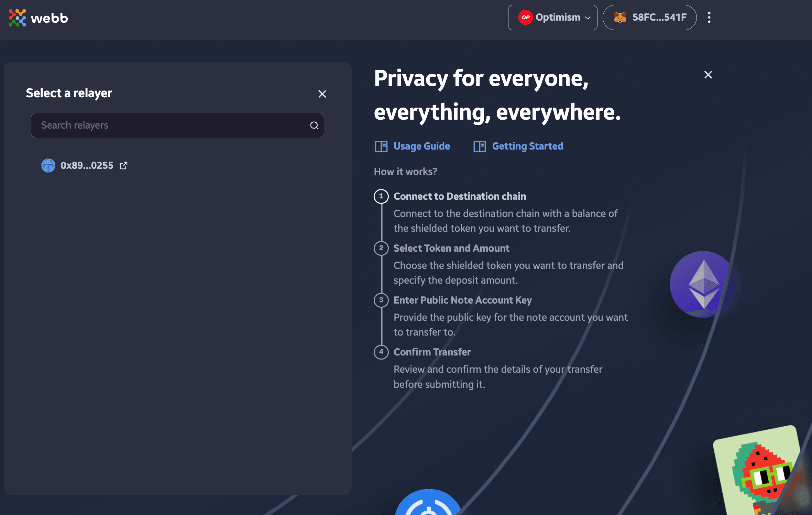The image size is (812, 515).
Task: Close the Privacy info overlay
Action: (709, 75)
